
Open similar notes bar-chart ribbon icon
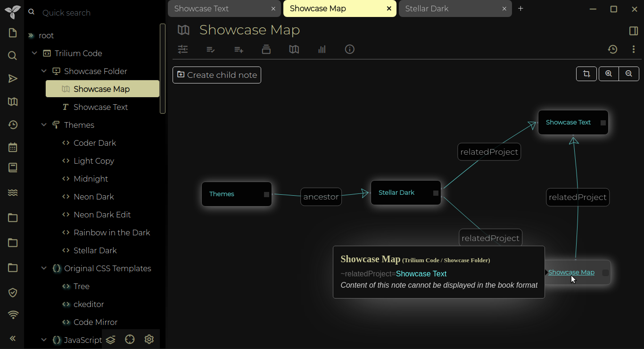click(x=322, y=49)
